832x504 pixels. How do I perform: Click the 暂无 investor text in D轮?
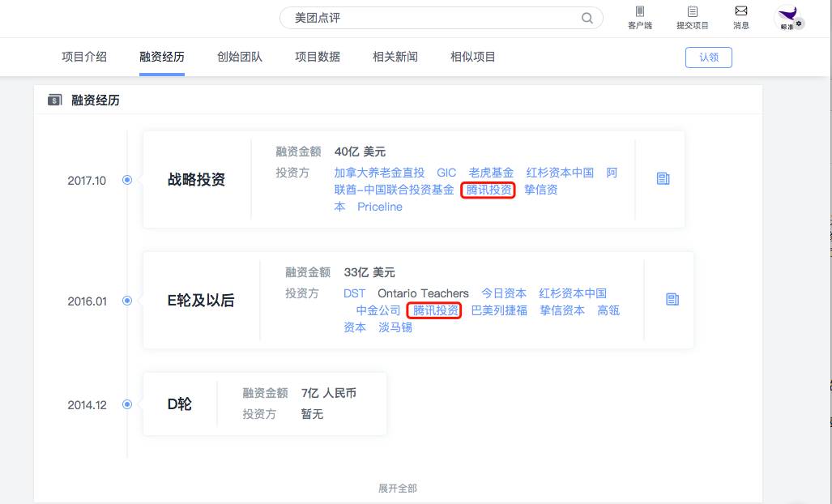(312, 414)
